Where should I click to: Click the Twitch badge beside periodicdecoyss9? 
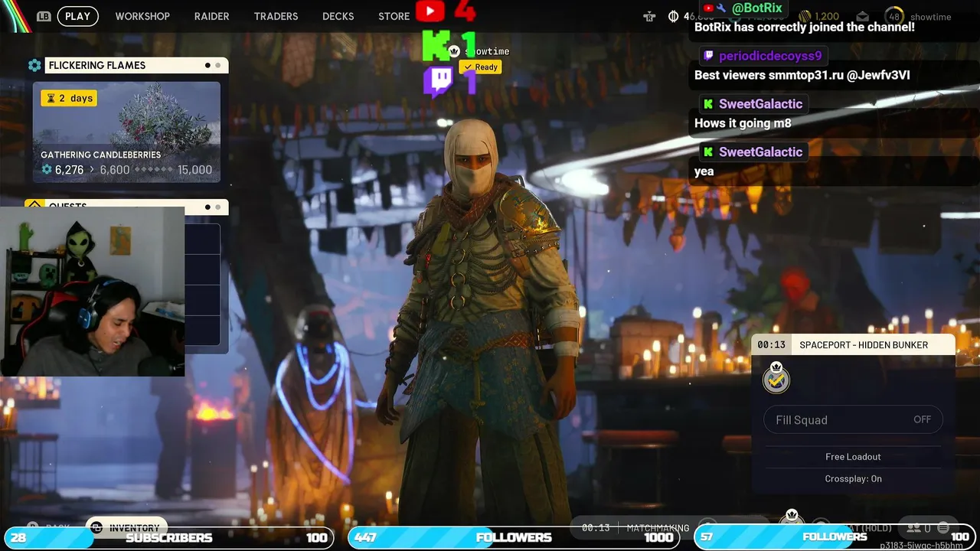click(x=708, y=56)
